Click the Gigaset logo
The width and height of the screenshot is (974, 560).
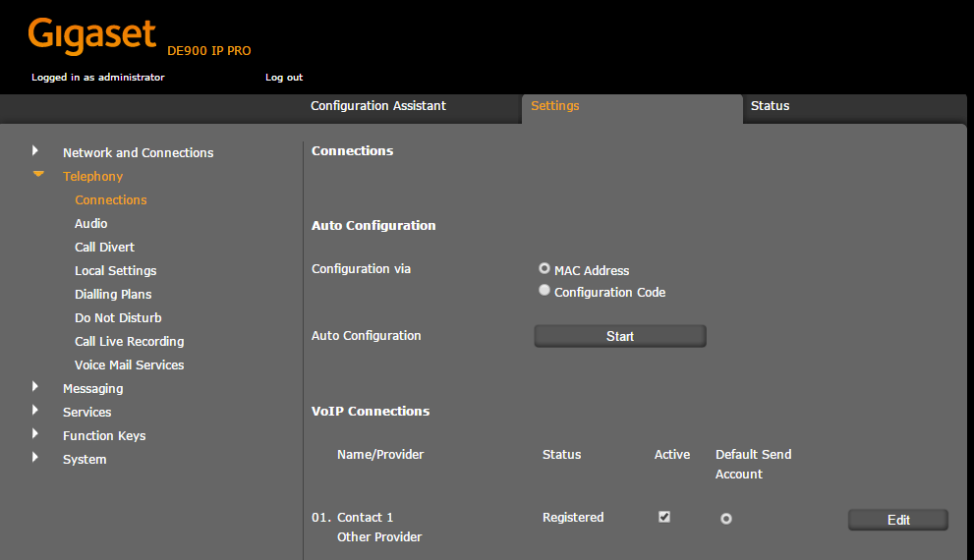tap(92, 35)
